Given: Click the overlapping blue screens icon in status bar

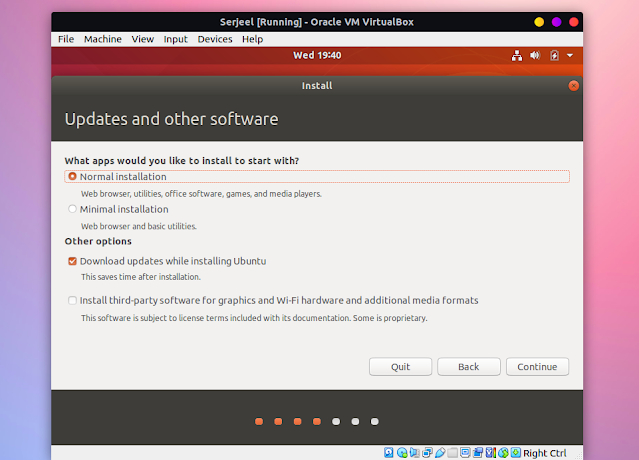Looking at the screenshot, I should tap(478, 453).
